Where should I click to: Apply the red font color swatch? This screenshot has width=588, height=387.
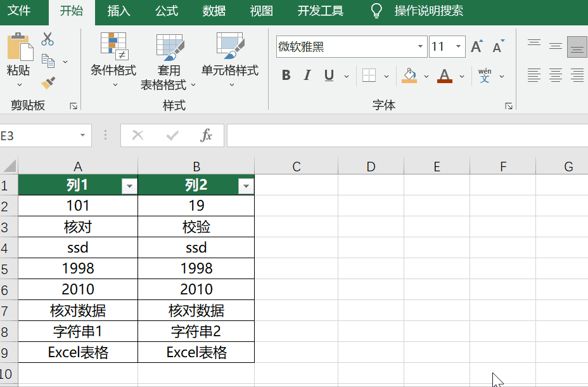[445, 75]
